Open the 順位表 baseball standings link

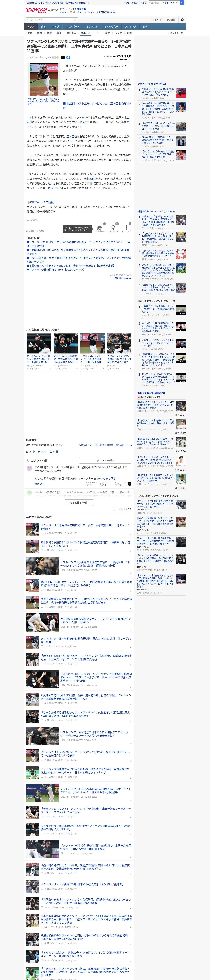(110, 445)
